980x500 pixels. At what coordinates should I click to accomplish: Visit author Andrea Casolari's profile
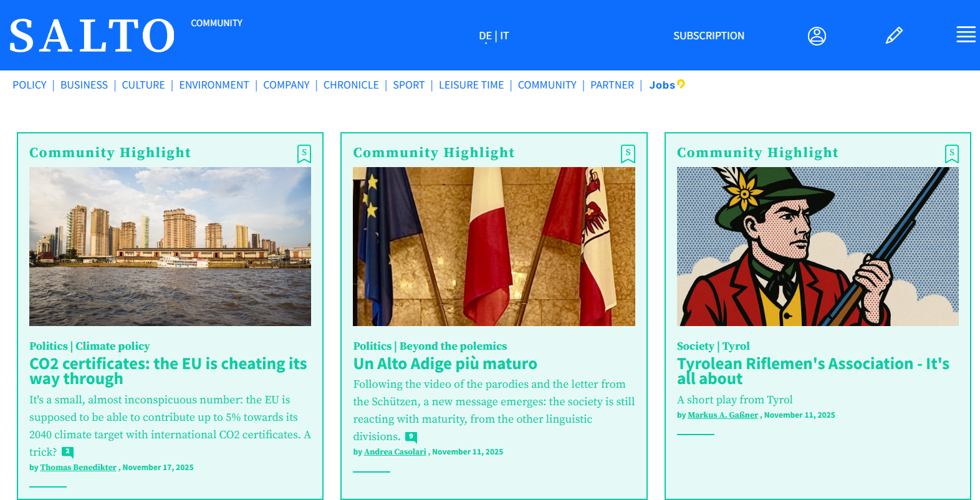click(395, 452)
